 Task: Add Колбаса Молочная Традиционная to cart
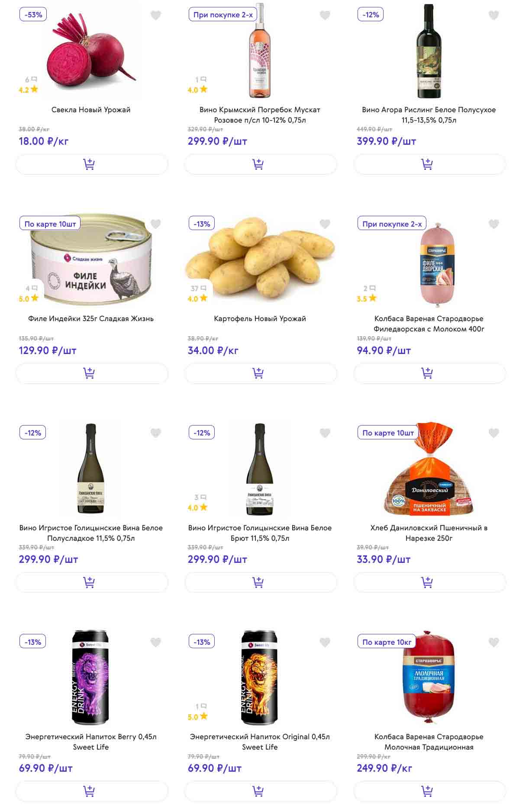pyautogui.click(x=429, y=791)
